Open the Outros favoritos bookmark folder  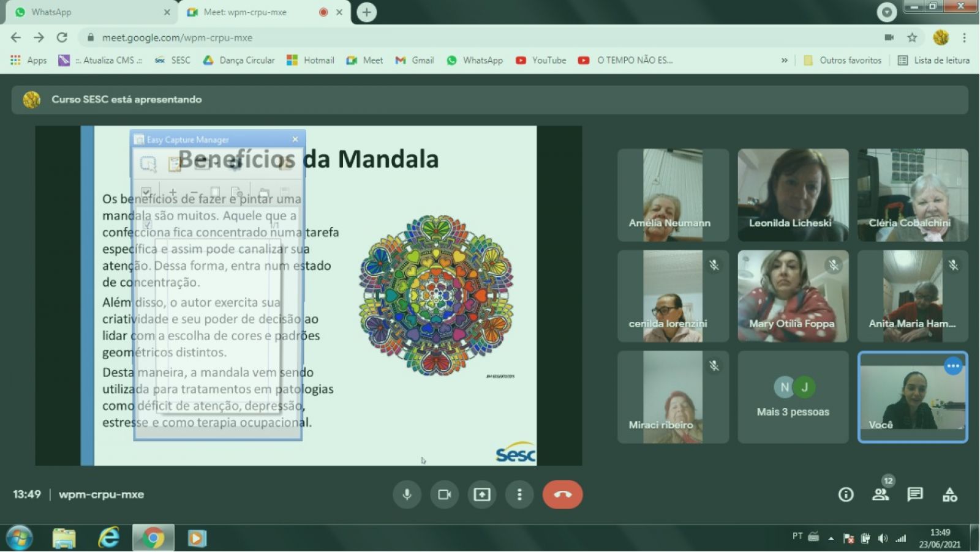[x=843, y=60]
